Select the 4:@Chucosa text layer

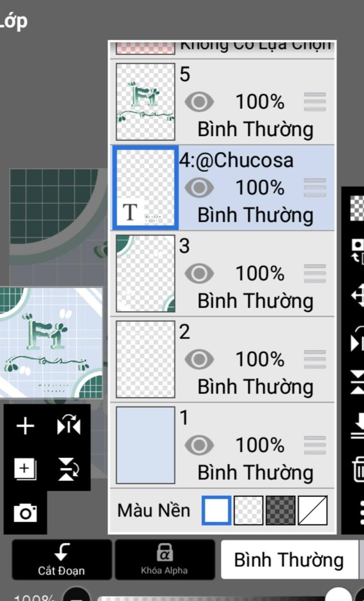[x=223, y=188]
